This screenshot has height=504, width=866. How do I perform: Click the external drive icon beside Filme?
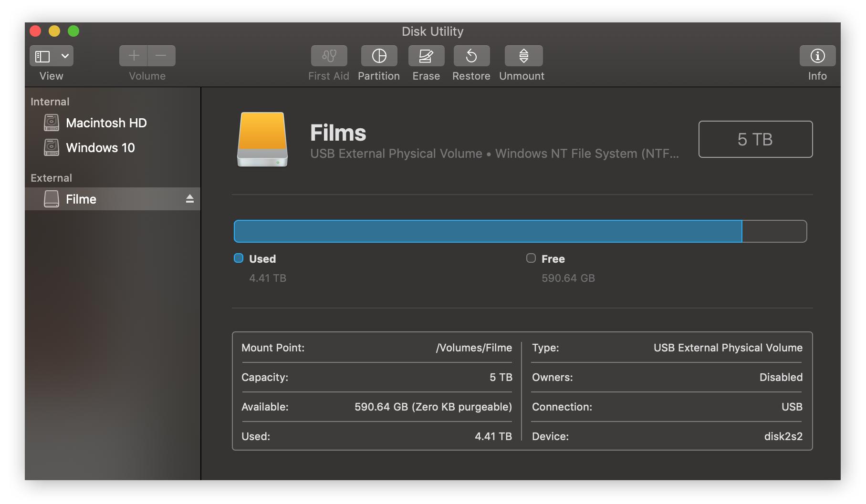[x=52, y=199]
